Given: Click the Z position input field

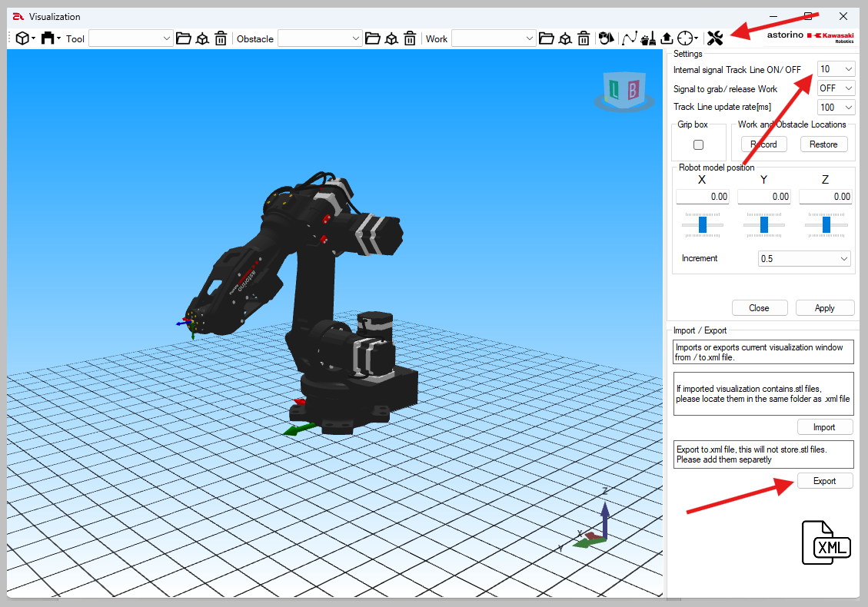Looking at the screenshot, I should tap(826, 197).
